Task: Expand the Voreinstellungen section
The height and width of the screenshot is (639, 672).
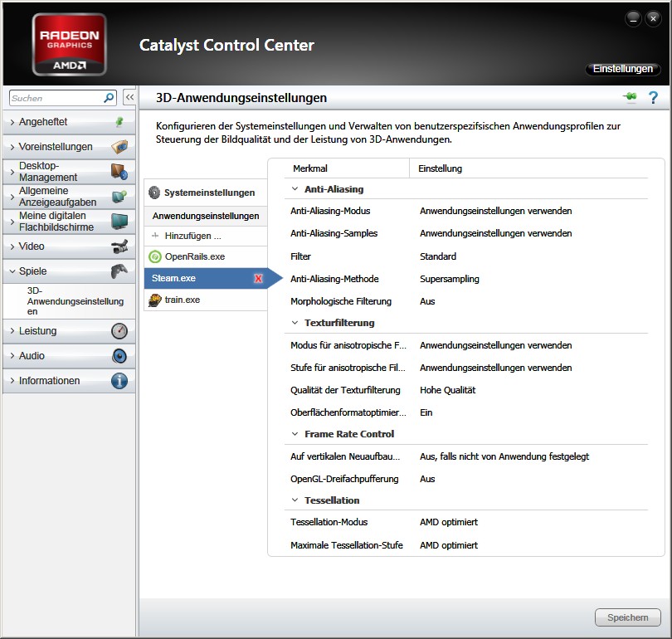Action: [x=12, y=147]
